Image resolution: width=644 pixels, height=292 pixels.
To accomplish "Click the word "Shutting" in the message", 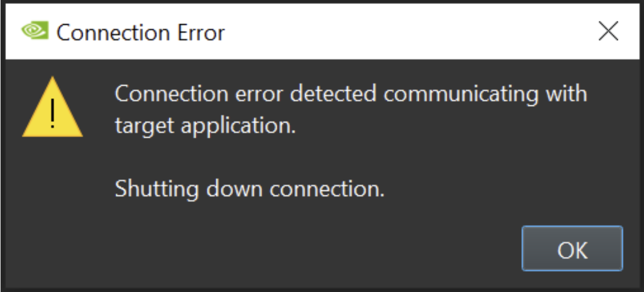I will [x=157, y=189].
